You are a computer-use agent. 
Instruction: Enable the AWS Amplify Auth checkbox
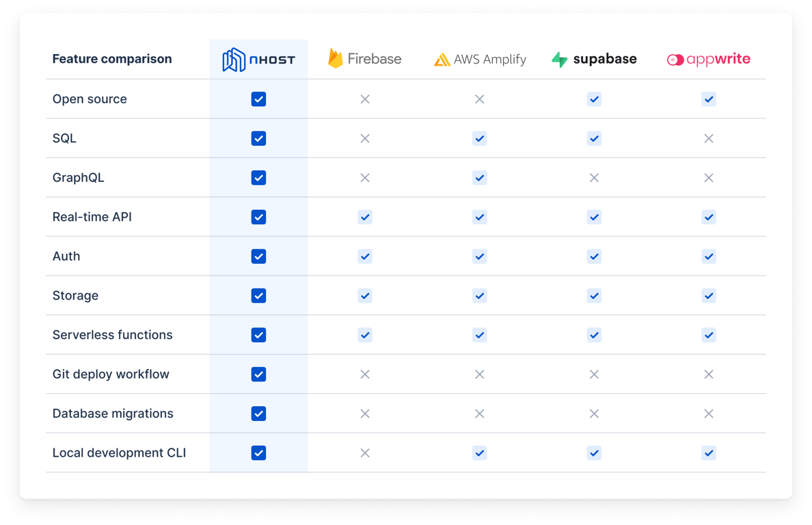point(479,256)
